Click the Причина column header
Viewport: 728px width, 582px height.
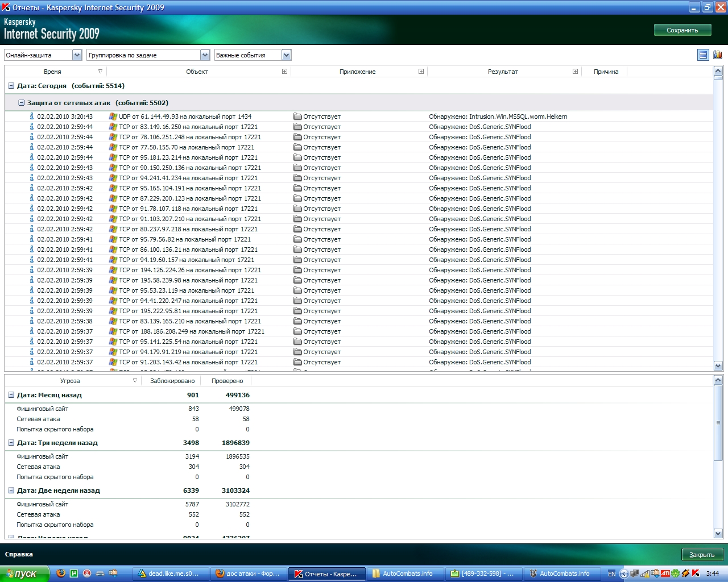point(606,72)
